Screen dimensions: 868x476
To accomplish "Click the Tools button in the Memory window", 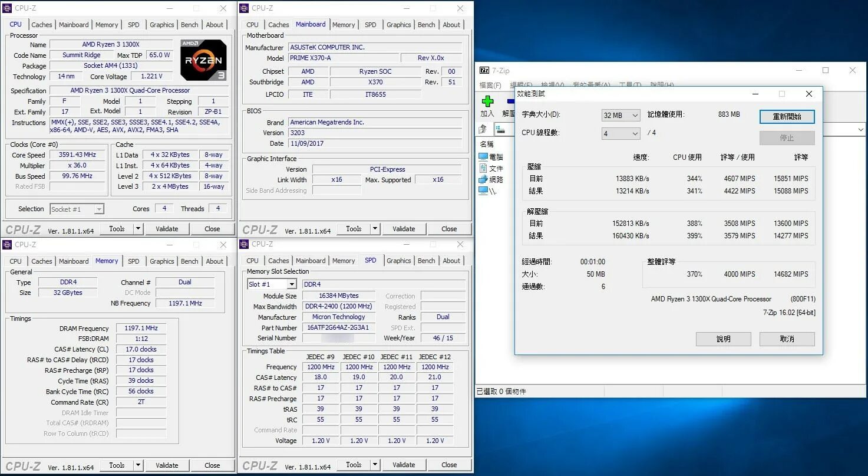I will click(117, 465).
